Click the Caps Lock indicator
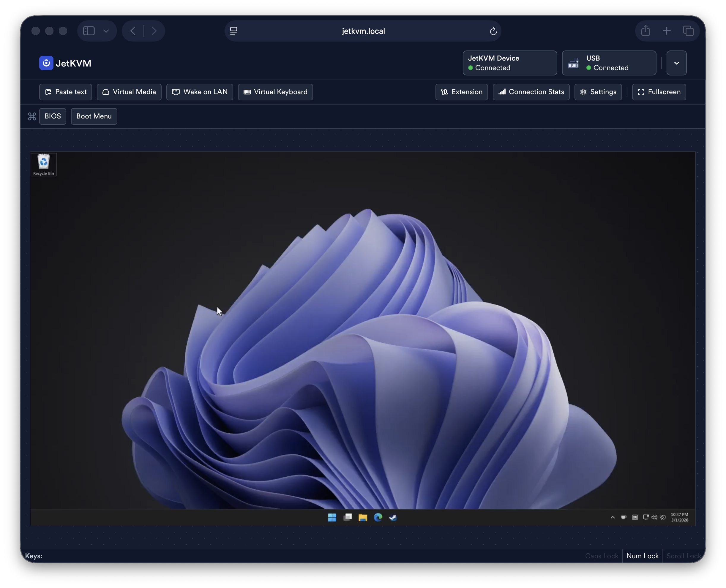726x588 pixels. pyautogui.click(x=602, y=556)
